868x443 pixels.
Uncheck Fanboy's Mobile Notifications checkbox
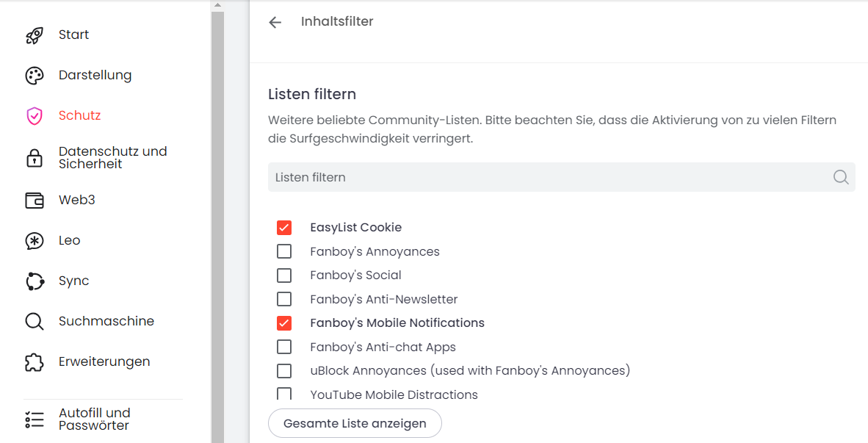284,323
